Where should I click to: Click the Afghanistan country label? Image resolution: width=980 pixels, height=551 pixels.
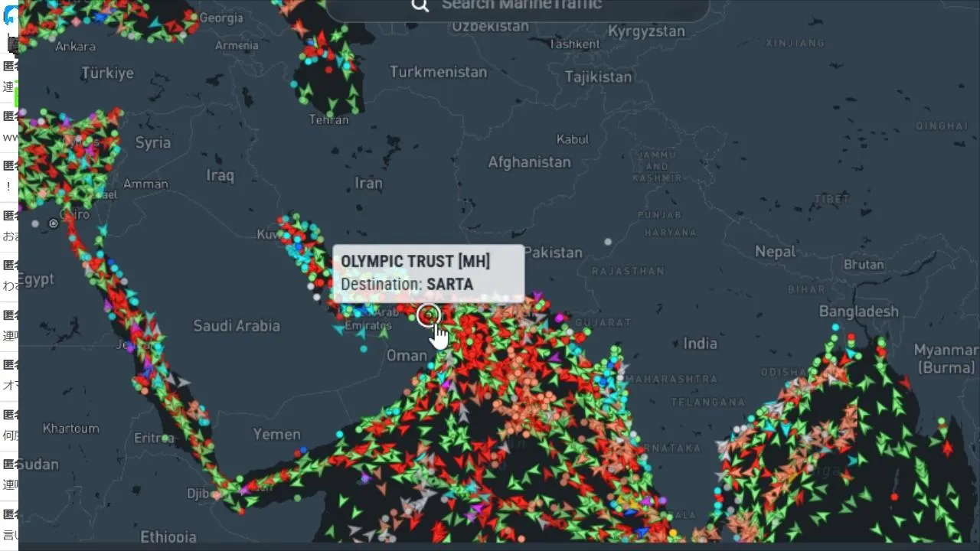tap(530, 162)
